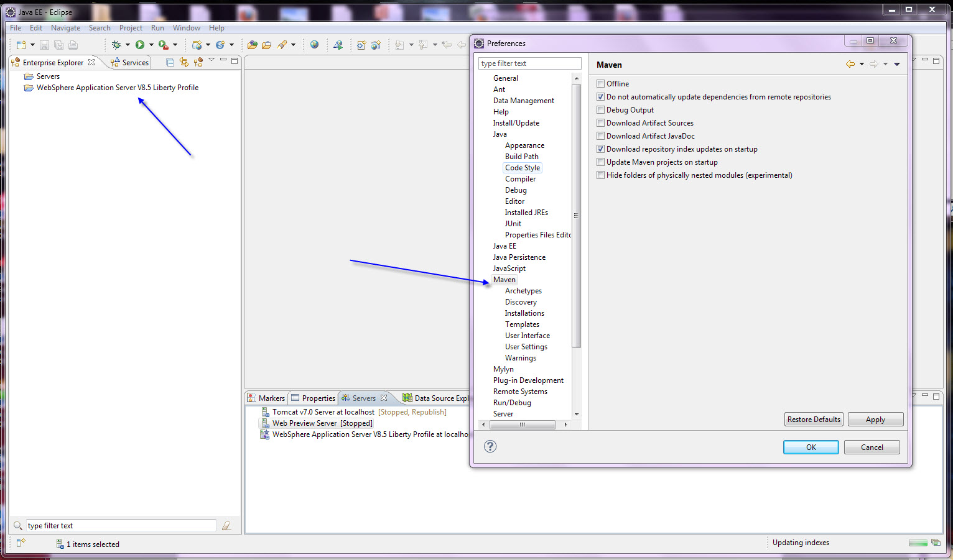This screenshot has height=560, width=953.
Task: Click the Servers folder icon in Explorer
Action: 29,76
